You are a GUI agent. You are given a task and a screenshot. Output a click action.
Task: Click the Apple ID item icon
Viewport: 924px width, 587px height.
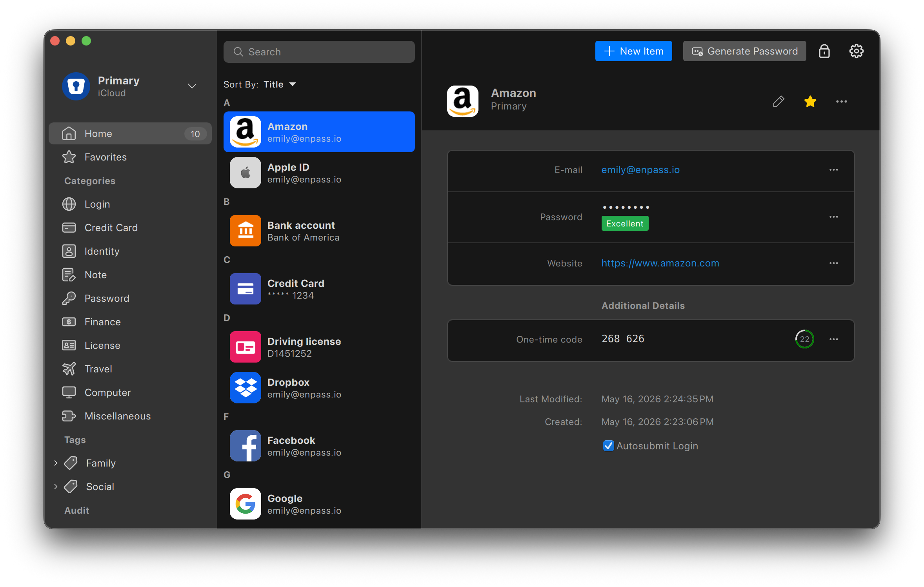point(246,173)
